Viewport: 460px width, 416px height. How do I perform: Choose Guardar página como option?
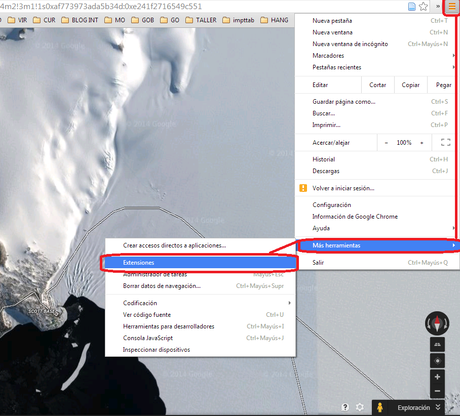[x=375, y=102]
